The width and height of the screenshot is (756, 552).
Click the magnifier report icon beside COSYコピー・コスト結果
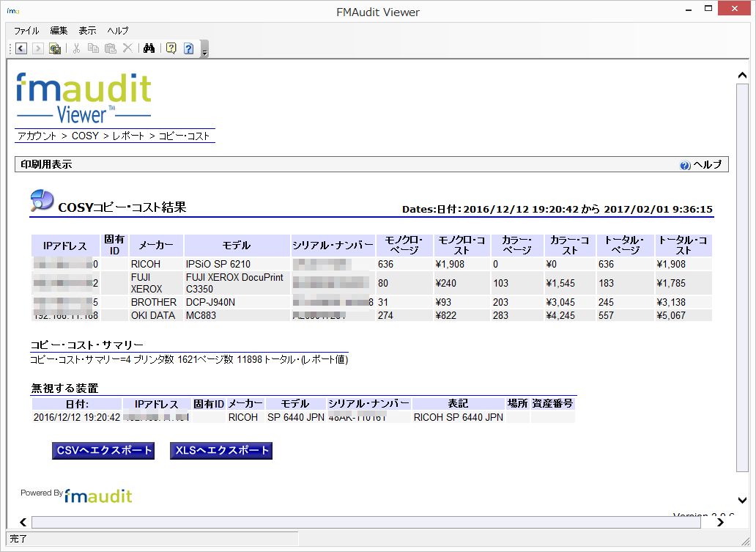(42, 200)
